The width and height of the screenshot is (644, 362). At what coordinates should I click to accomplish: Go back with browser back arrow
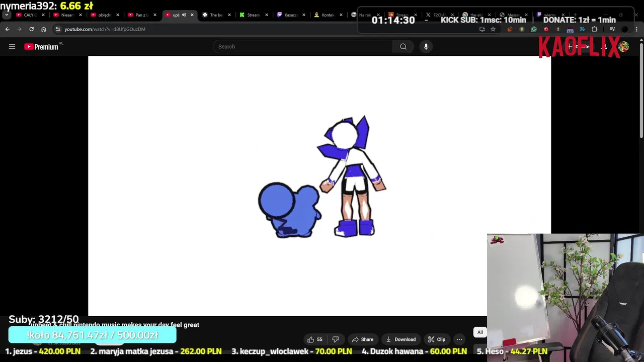pyautogui.click(x=7, y=29)
